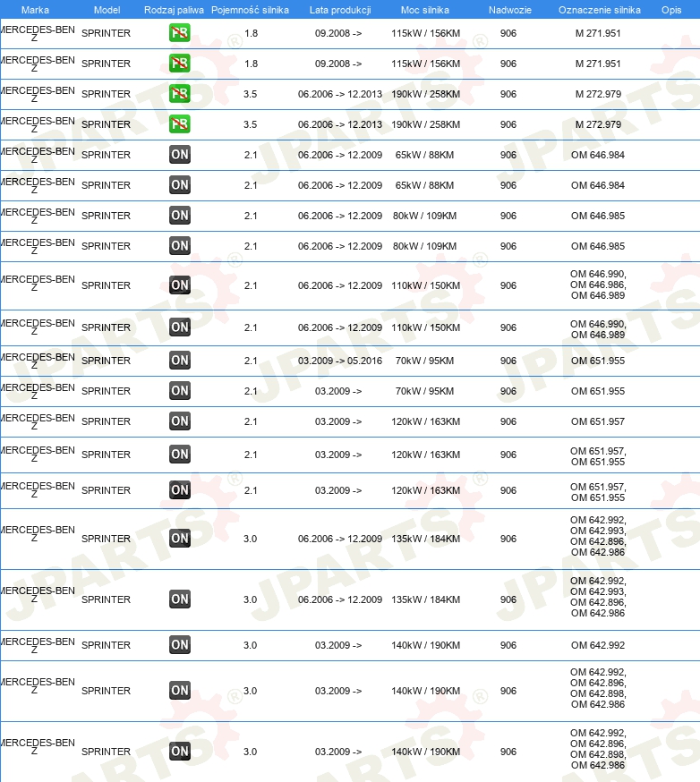700x782 pixels.
Task: Click ON icon in the row with only OM 651.957
Action: (x=180, y=421)
